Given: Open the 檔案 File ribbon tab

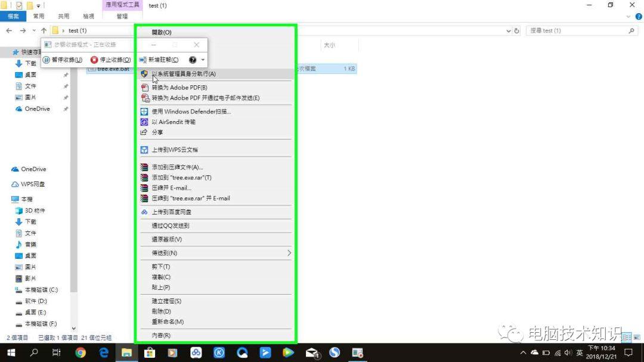Looking at the screenshot, I should click(13, 17).
